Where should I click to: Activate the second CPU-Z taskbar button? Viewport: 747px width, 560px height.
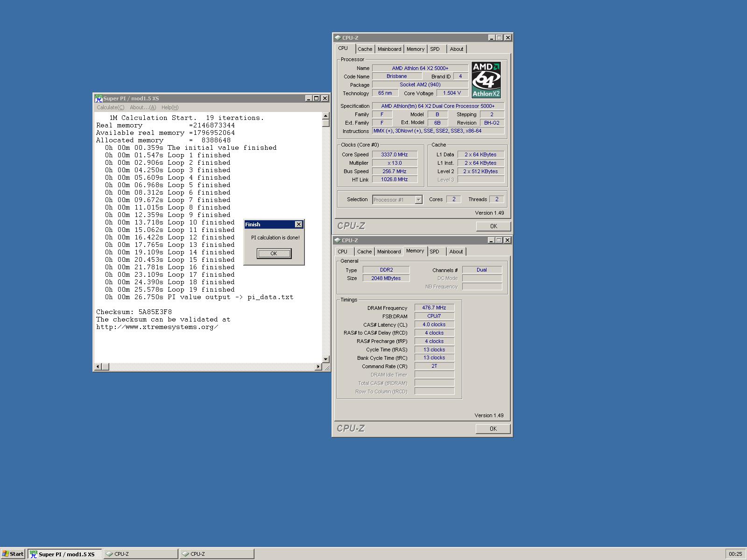click(217, 554)
